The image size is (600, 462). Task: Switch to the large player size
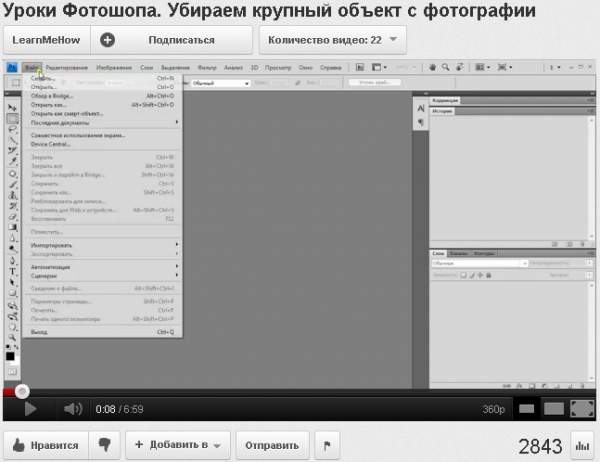point(554,409)
